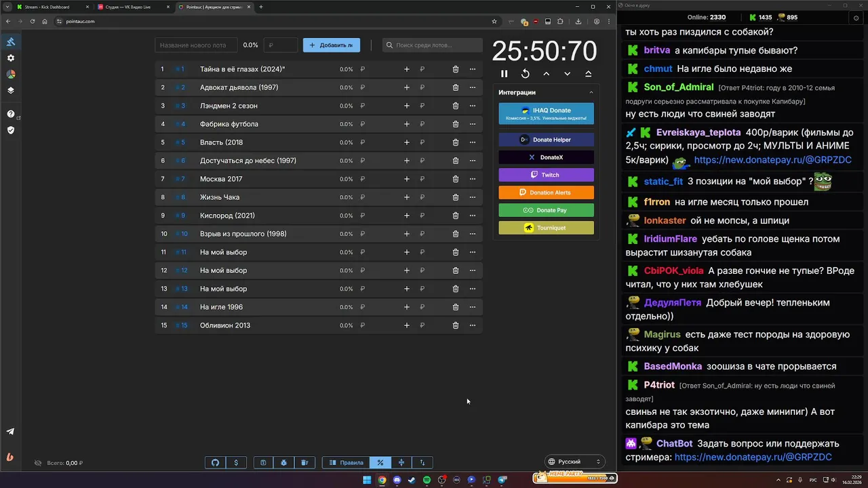The height and width of the screenshot is (488, 868).
Task: Delete the lot "Адвокат дьявола (1997)" with trash icon
Action: [x=456, y=87]
